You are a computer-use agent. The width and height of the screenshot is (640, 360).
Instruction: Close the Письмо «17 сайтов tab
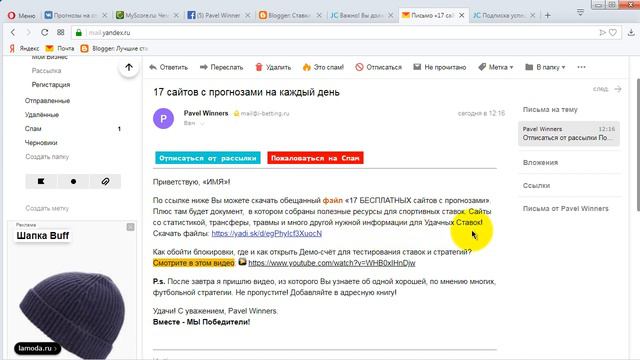pyautogui.click(x=462, y=15)
